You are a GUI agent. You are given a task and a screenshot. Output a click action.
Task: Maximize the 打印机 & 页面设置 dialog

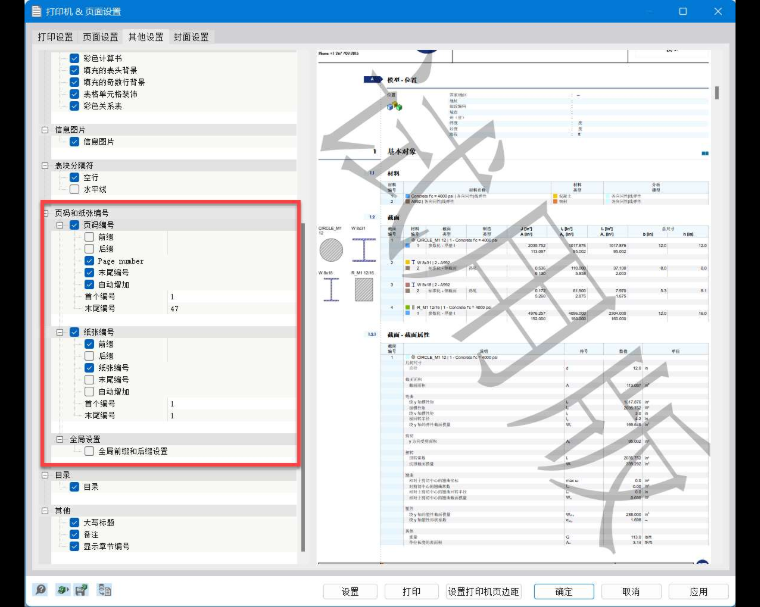(x=682, y=11)
